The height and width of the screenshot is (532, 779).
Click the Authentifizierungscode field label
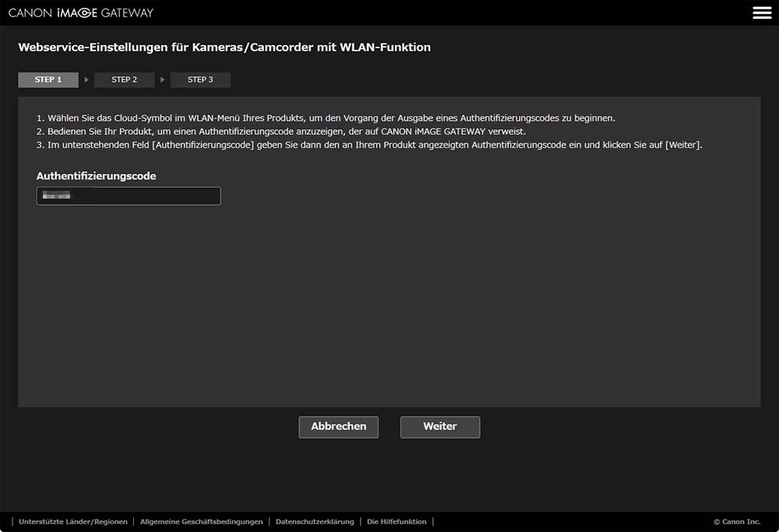pos(96,176)
